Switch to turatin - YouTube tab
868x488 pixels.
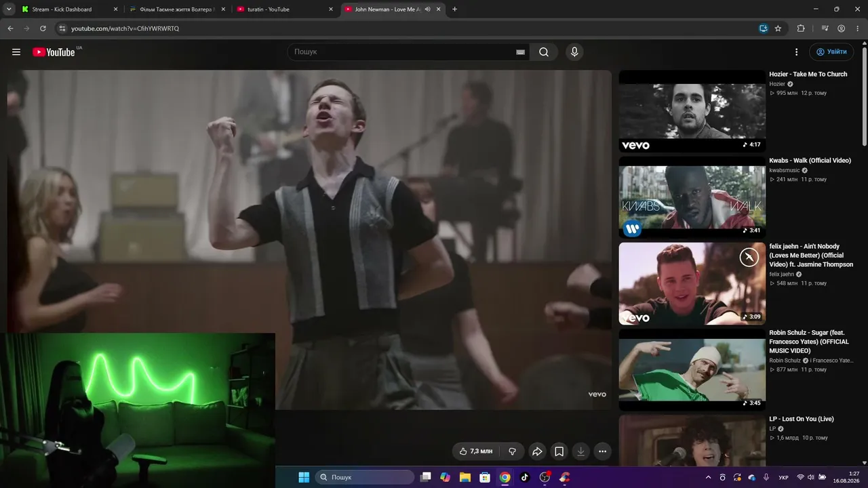[285, 9]
